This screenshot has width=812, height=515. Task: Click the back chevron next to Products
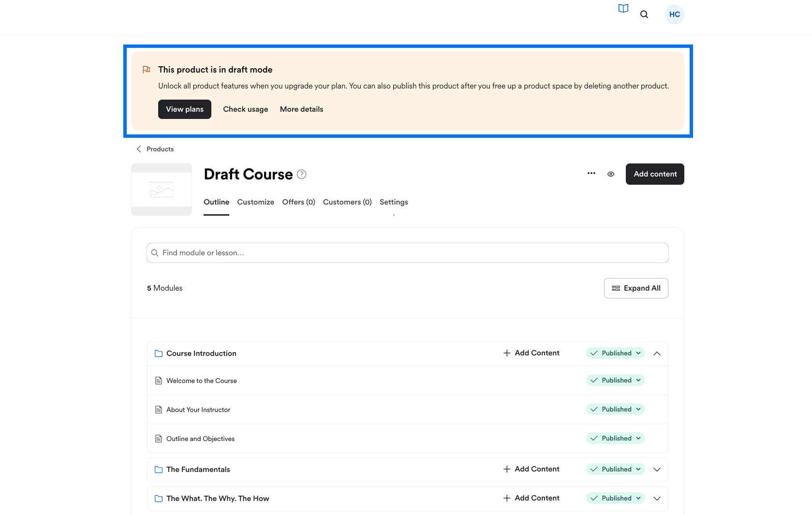139,149
